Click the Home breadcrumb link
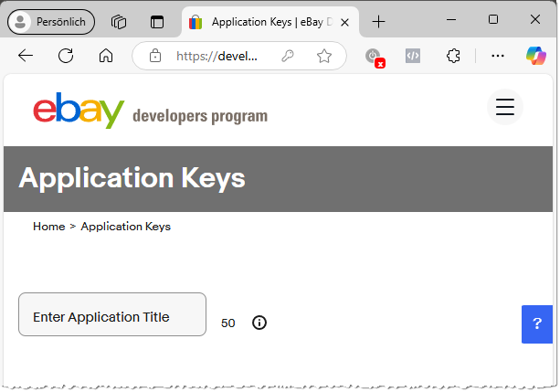Screen dimensions: 560x392 coord(48,226)
